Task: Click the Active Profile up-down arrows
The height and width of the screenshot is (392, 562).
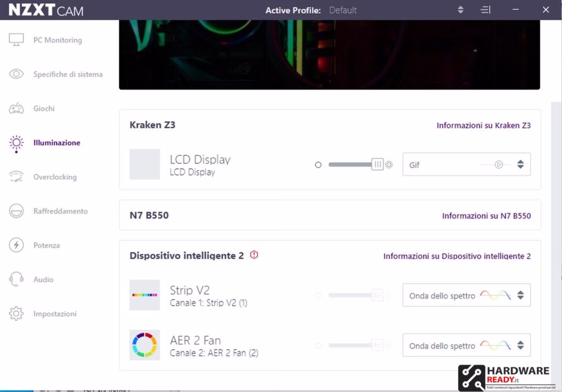Action: pos(460,10)
